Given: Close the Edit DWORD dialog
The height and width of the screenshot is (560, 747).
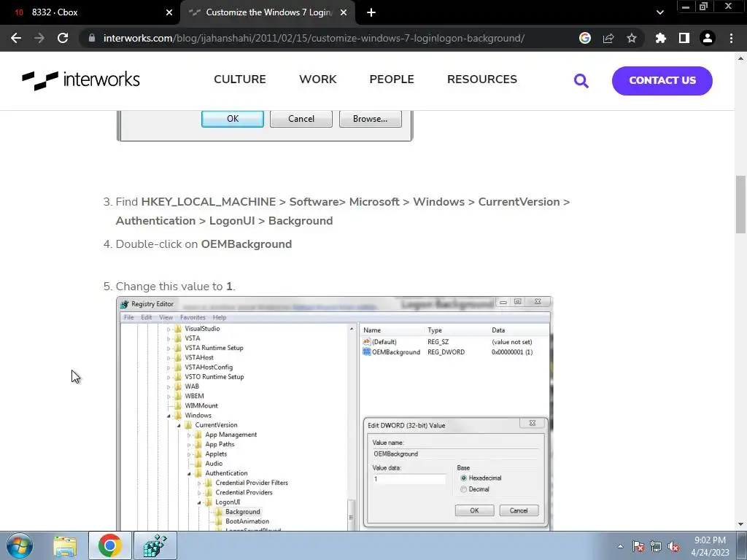Looking at the screenshot, I should tap(532, 423).
